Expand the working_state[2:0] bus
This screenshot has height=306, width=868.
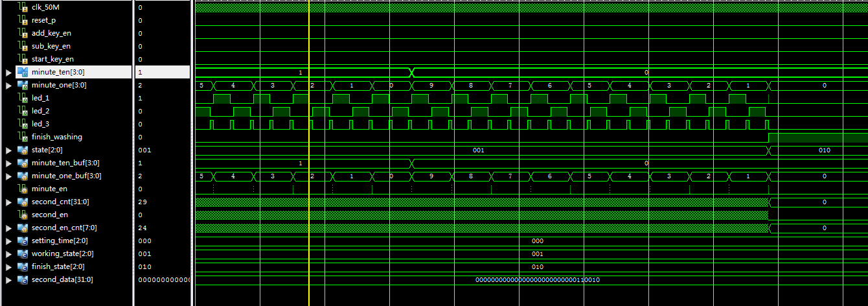[x=8, y=253]
